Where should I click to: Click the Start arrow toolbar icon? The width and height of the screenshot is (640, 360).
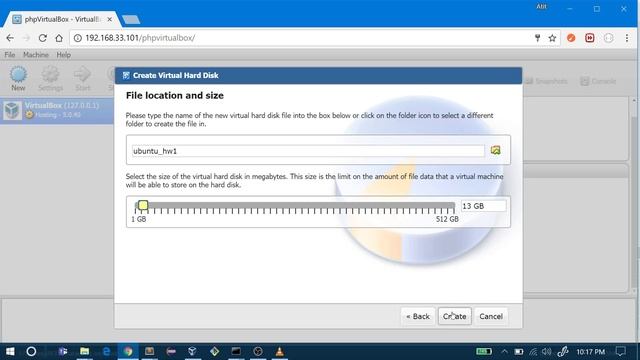point(82,78)
